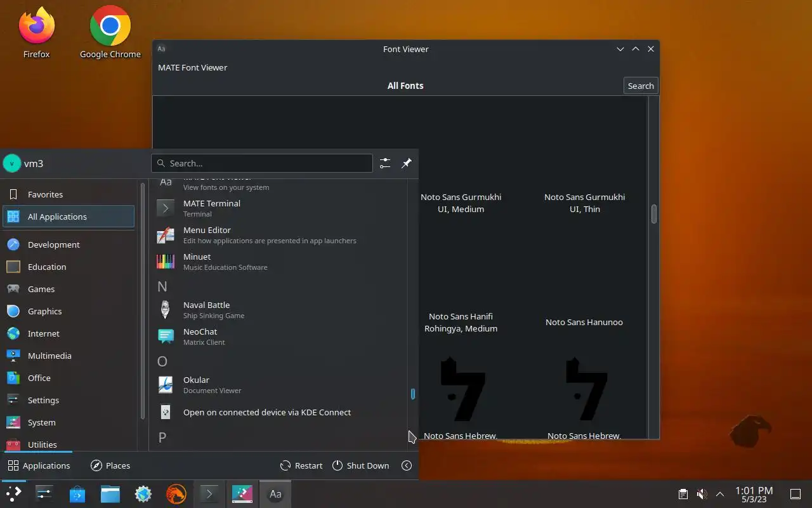The width and height of the screenshot is (812, 508).
Task: Browse the System category
Action: pos(69,422)
